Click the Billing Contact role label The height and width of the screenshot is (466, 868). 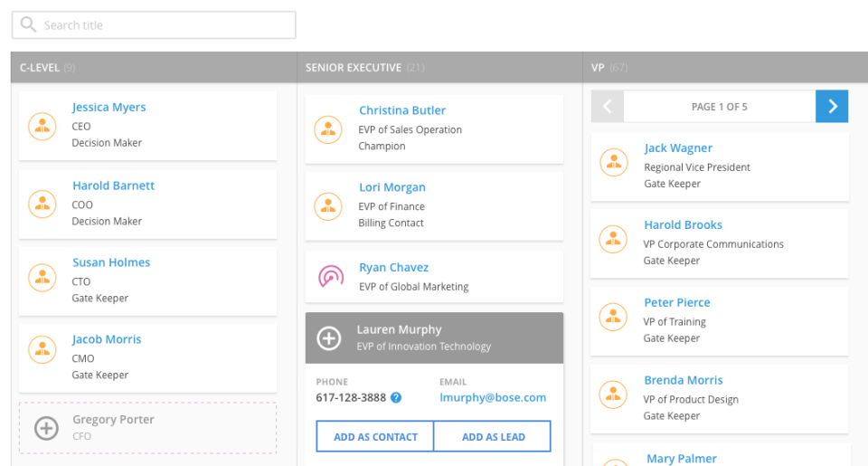click(x=391, y=223)
